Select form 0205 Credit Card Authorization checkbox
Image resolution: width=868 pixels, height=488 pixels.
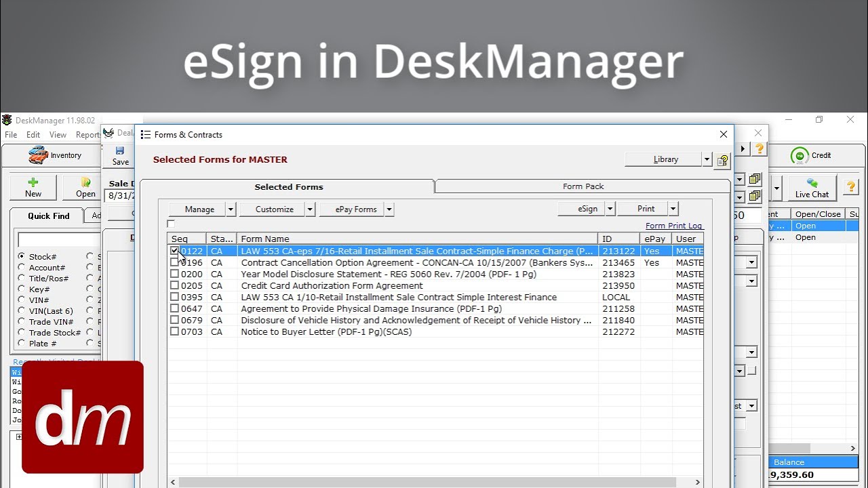tap(174, 285)
